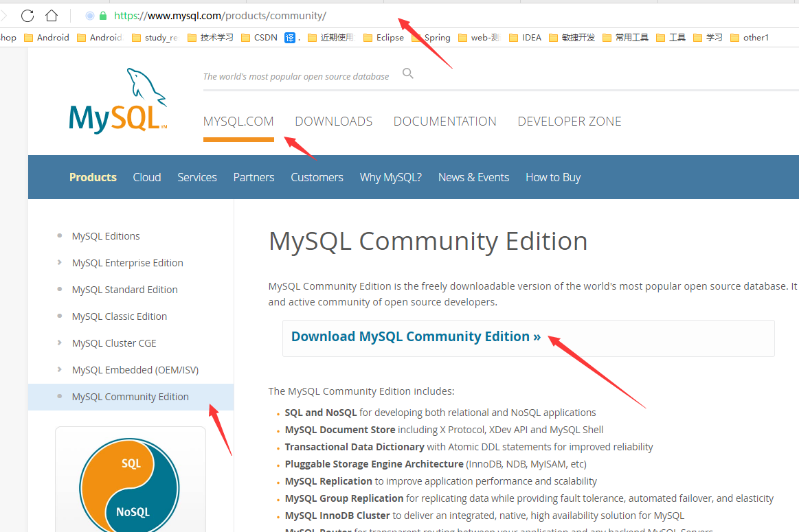Click Download MySQL Community Edition » link

tap(416, 336)
